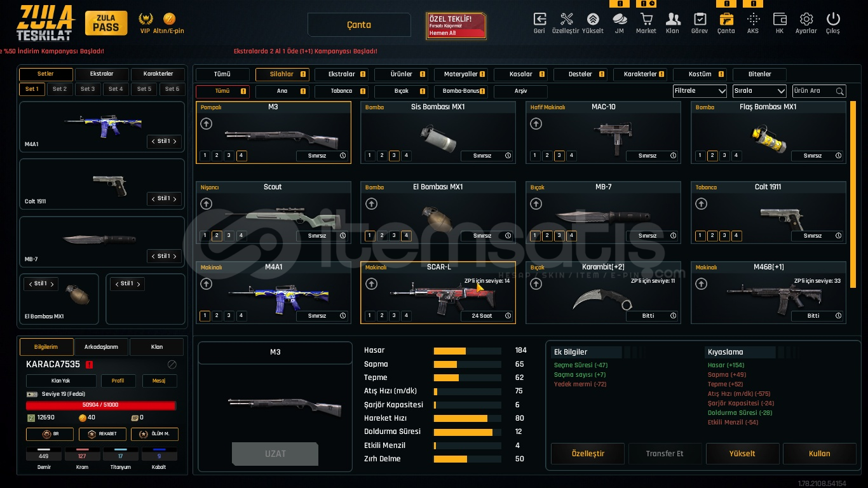Click upgrade arrow on Colt 1911 card
This screenshot has height=488, width=868.
pos(701,204)
